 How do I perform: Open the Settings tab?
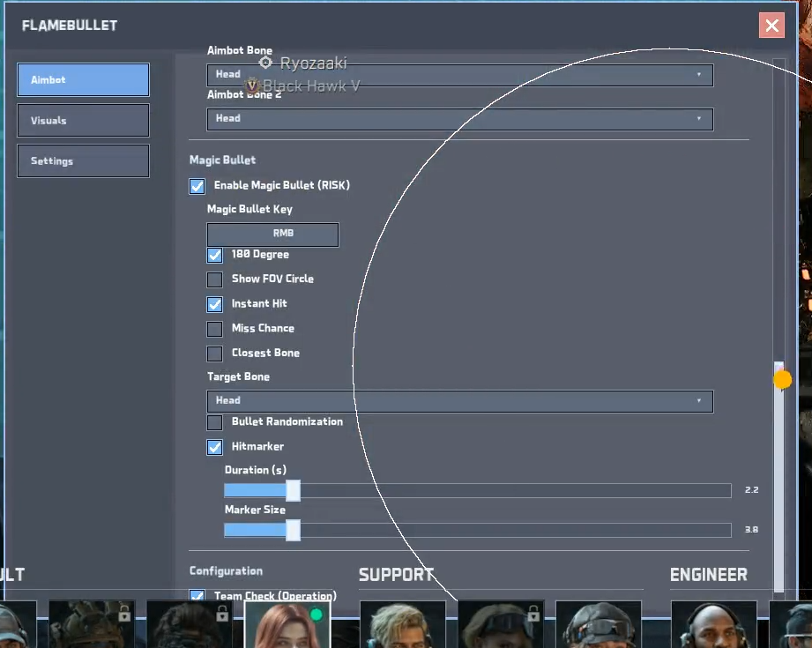pos(83,161)
